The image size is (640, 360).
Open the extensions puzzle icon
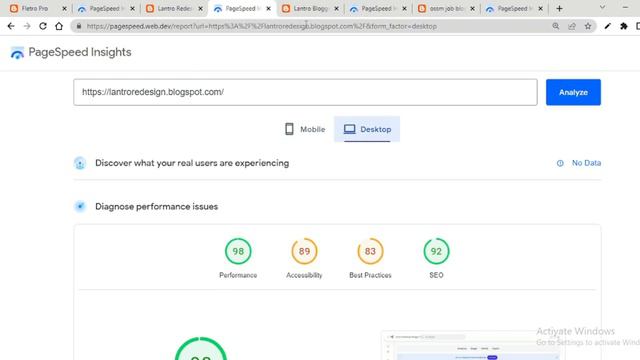pyautogui.click(x=624, y=26)
